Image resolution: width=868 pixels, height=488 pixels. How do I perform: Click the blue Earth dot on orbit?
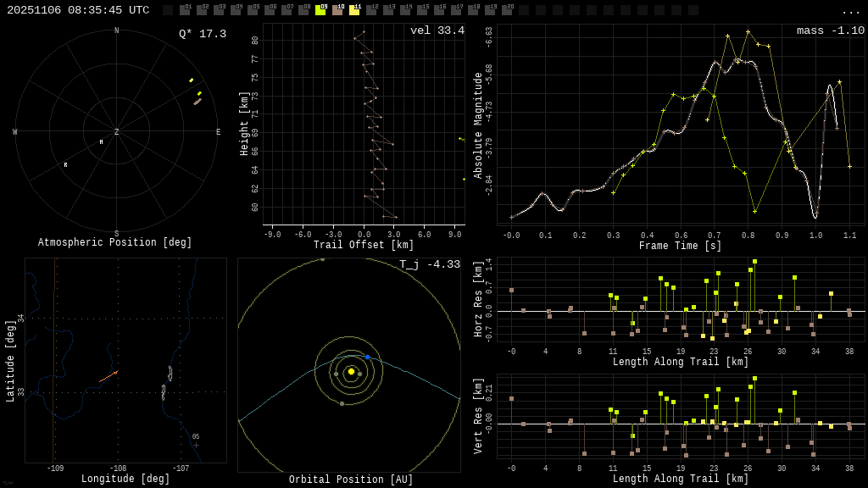tap(367, 358)
